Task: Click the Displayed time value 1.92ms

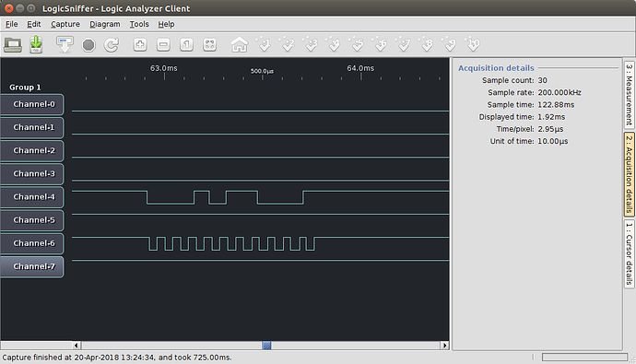Action: (551, 117)
